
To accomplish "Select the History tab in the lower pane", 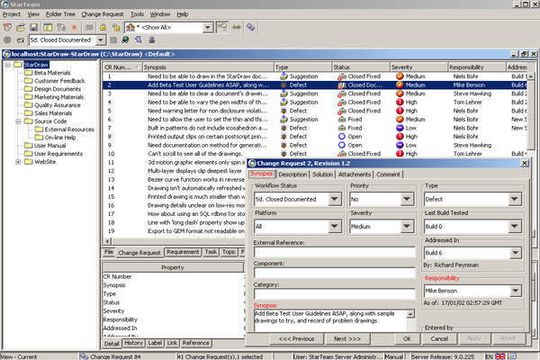I will [133, 343].
